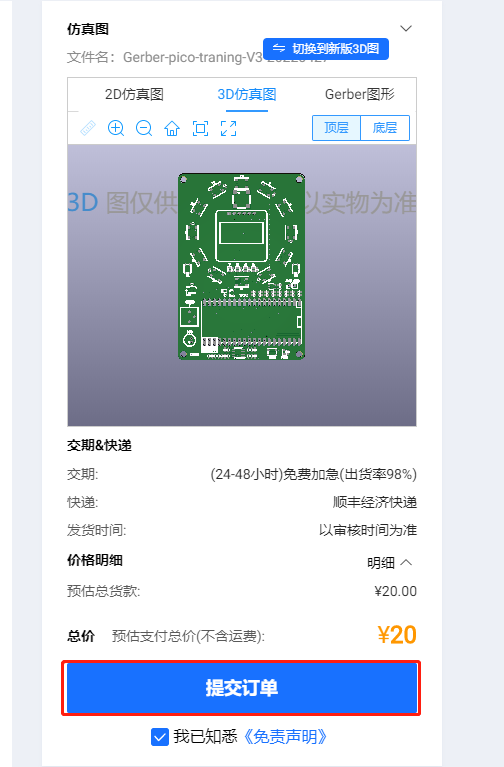Show the 顶层 top layer
The height and width of the screenshot is (767, 504).
pos(336,128)
